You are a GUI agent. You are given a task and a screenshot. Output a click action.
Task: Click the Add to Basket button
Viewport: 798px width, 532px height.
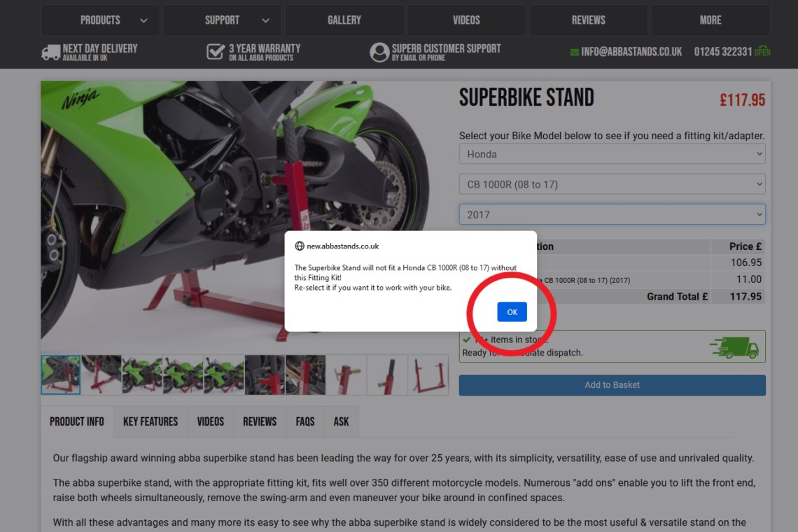[612, 386]
